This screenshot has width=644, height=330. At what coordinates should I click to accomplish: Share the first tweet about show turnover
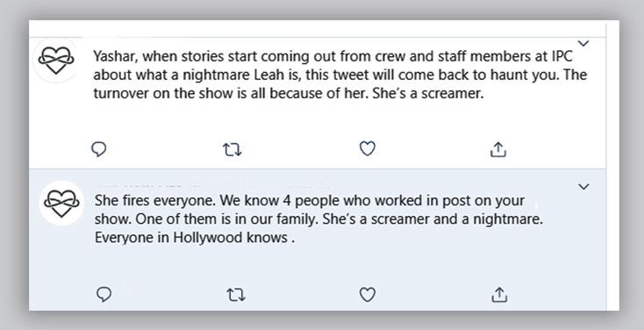[497, 149]
